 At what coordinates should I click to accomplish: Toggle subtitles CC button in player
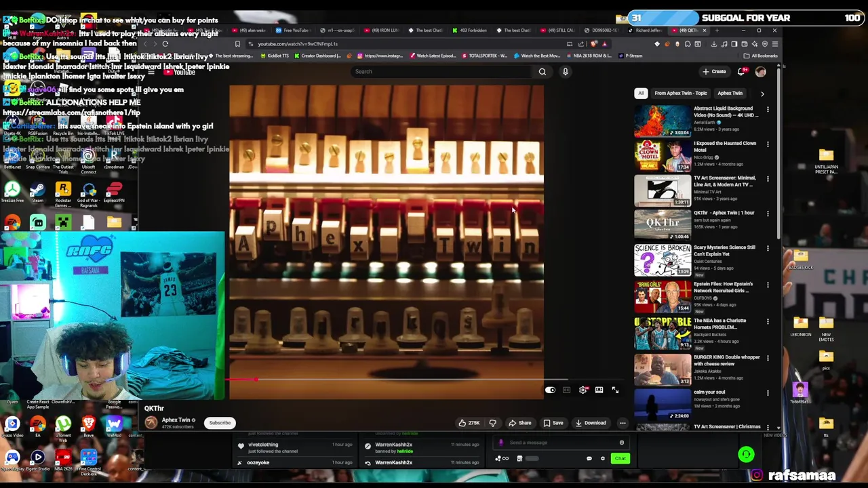point(567,390)
